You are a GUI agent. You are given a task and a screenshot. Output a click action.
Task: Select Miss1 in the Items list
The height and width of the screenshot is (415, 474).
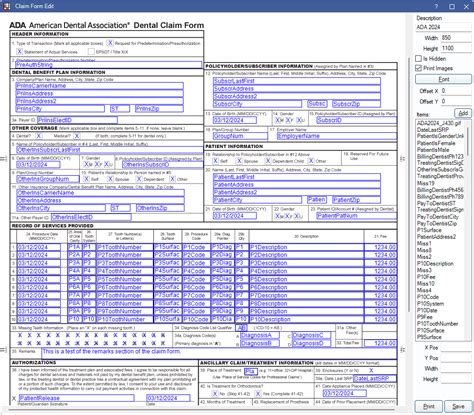[424, 243]
